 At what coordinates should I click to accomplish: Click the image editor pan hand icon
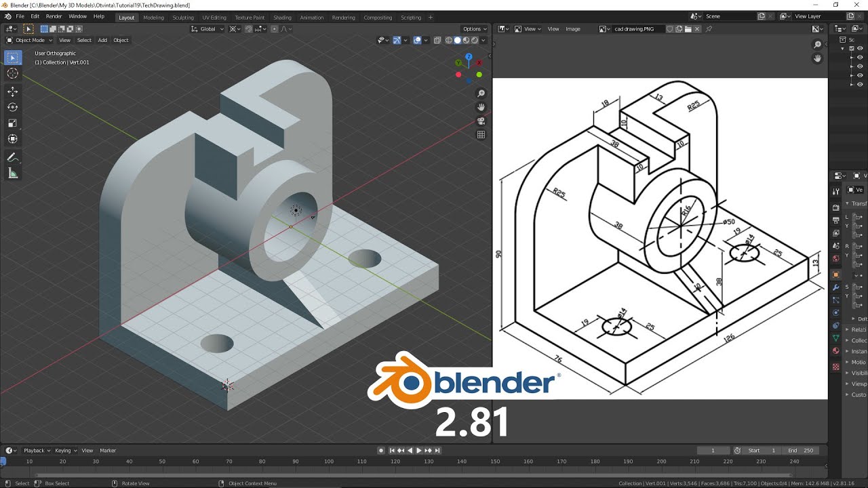(x=818, y=58)
